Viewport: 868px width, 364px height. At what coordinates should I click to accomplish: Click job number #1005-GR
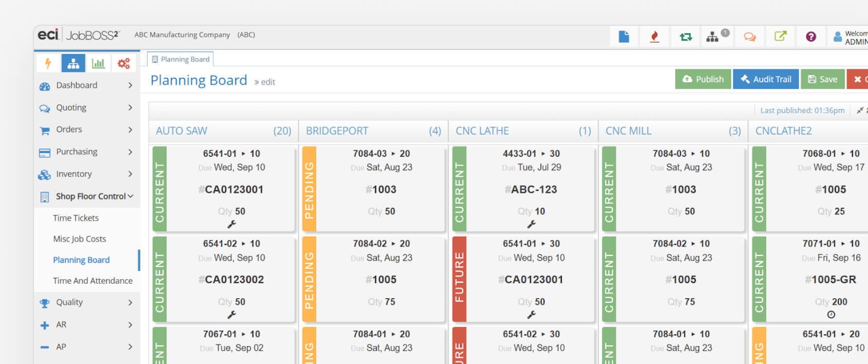831,280
